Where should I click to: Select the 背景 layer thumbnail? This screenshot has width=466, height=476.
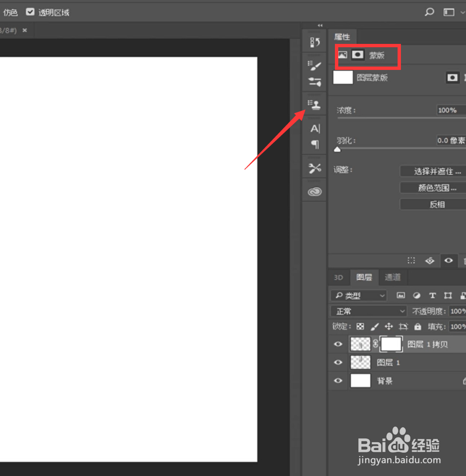[360, 381]
